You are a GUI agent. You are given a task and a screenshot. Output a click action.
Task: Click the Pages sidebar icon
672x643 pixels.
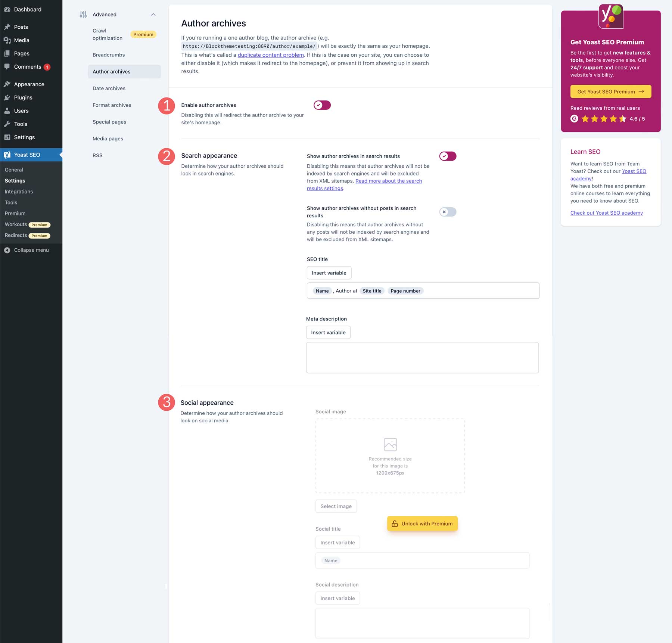[x=7, y=53]
